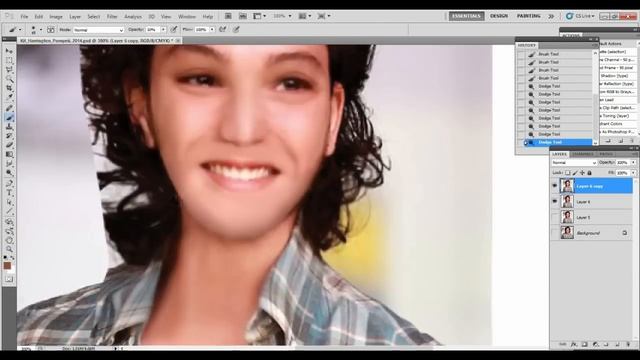Open the brush Mode dropdown
The image size is (640, 360).
pyautogui.click(x=98, y=30)
